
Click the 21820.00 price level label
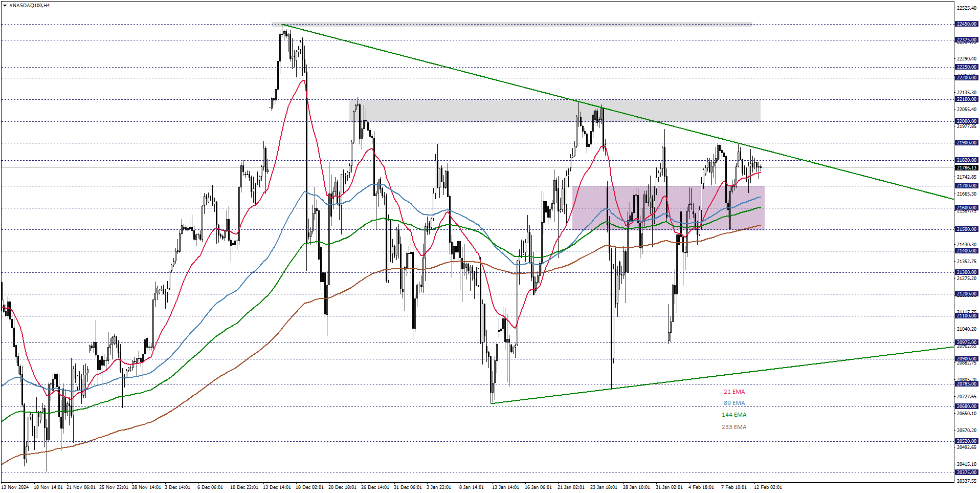[x=967, y=160]
